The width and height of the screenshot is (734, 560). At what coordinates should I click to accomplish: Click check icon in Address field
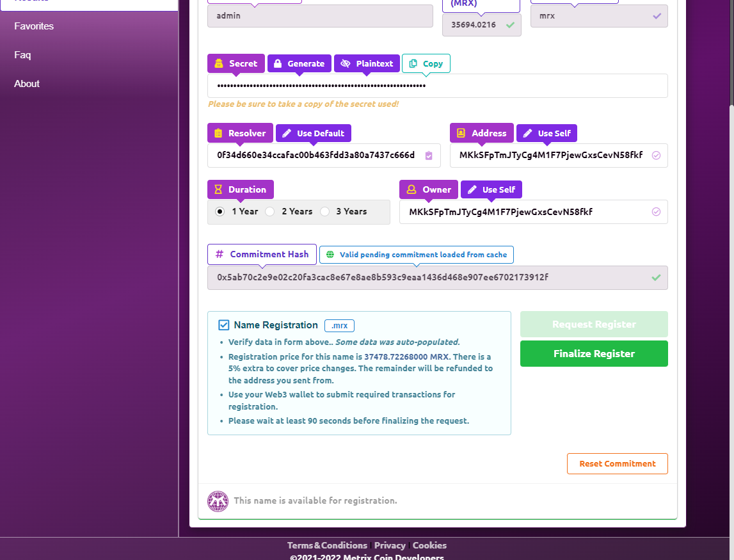(657, 156)
